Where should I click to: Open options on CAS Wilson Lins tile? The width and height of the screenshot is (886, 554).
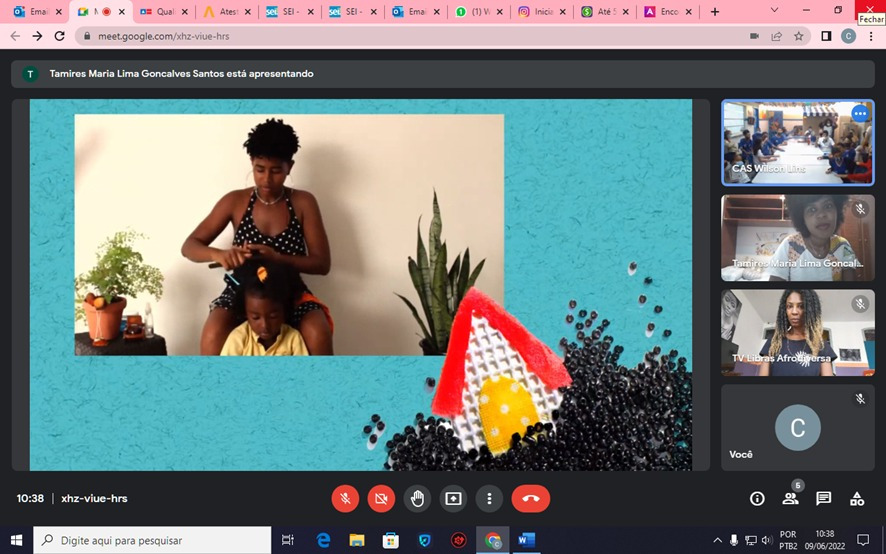(x=860, y=114)
